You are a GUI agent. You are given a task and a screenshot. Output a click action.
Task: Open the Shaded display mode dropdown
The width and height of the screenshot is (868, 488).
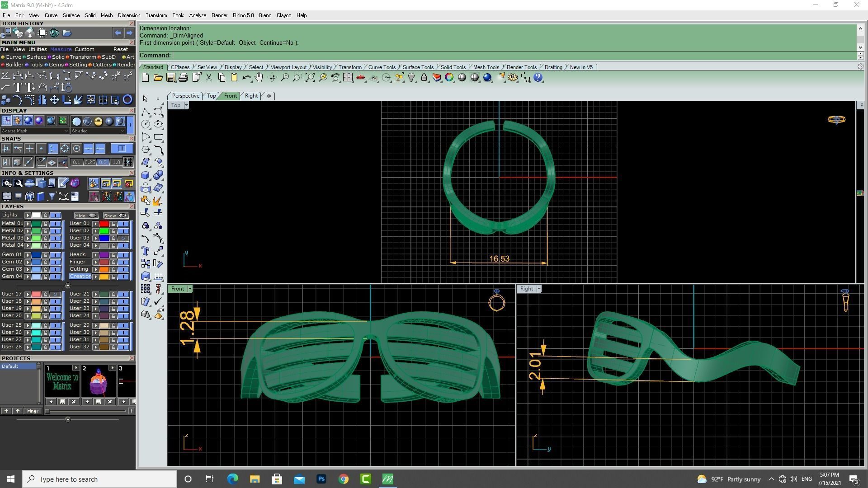[x=98, y=131]
